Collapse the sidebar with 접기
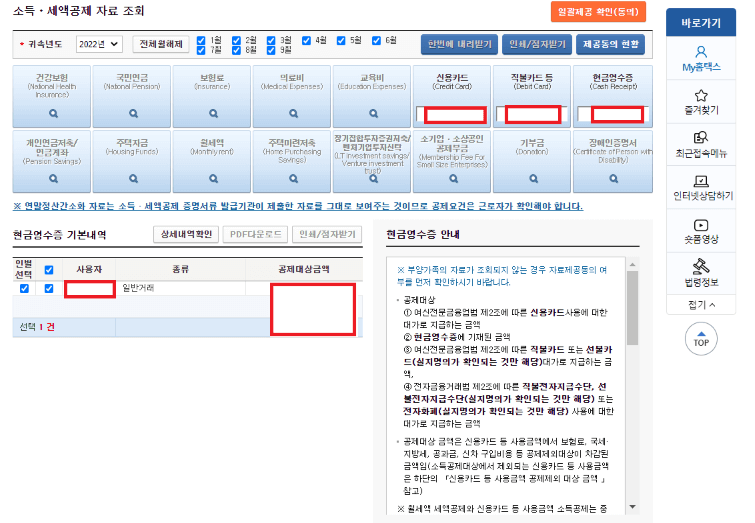This screenshot has width=755, height=523. [701, 305]
